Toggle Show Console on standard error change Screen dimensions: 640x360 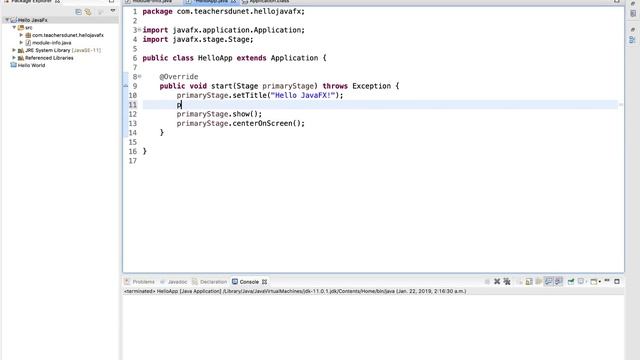[558, 282]
